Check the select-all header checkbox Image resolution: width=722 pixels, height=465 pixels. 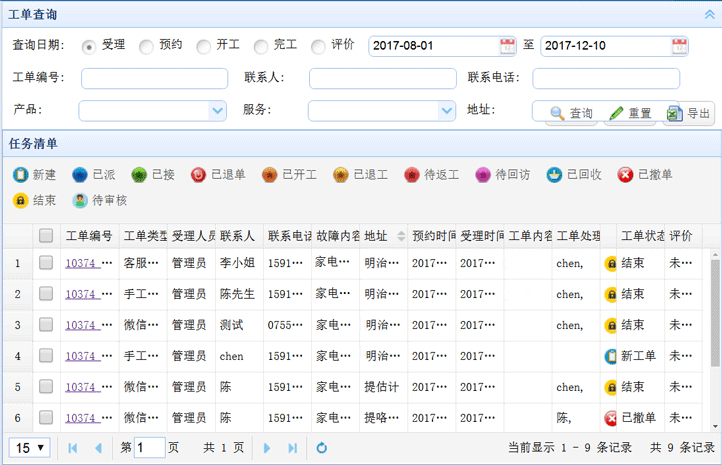point(46,236)
